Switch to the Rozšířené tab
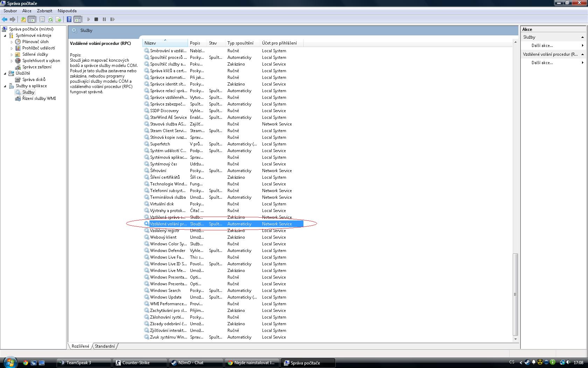This screenshot has width=588, height=368. tap(80, 346)
